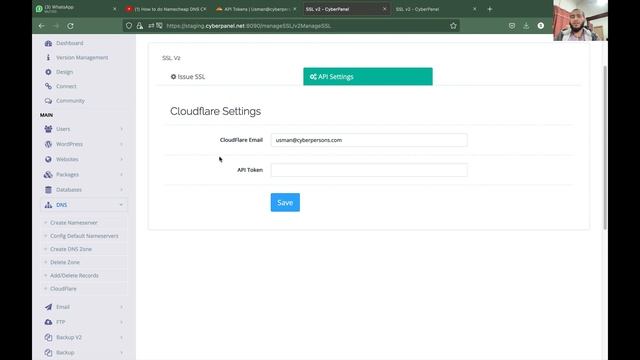Viewport: 640px width, 360px height.
Task: Expand the Databases menu chevron
Action: coord(122,190)
